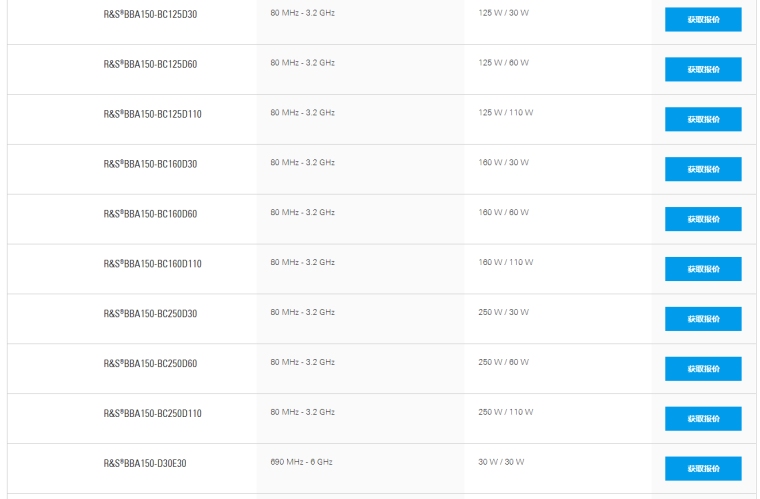This screenshot has height=499, width=760.
Task: Click model name R&S BBA150-BC160D110
Action: point(152,264)
